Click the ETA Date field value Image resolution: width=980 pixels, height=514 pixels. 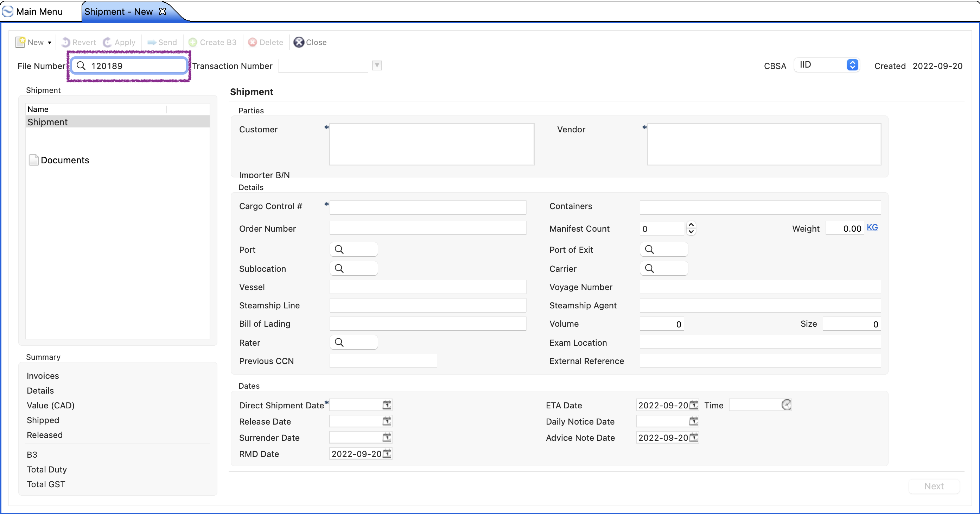663,405
